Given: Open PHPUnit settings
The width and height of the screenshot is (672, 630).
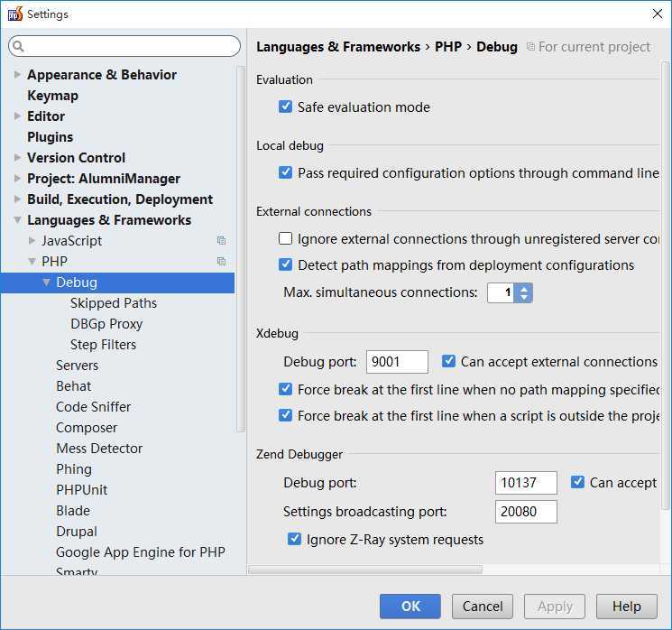Looking at the screenshot, I should (x=82, y=490).
